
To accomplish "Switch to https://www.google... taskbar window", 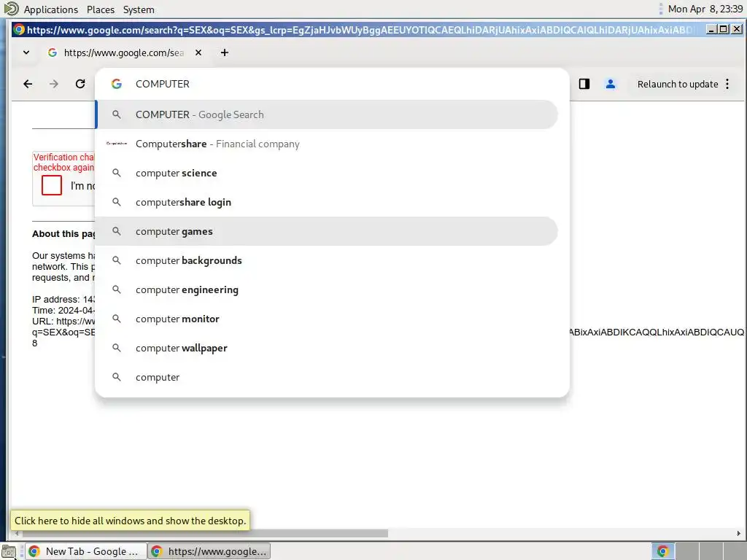I will [209, 551].
